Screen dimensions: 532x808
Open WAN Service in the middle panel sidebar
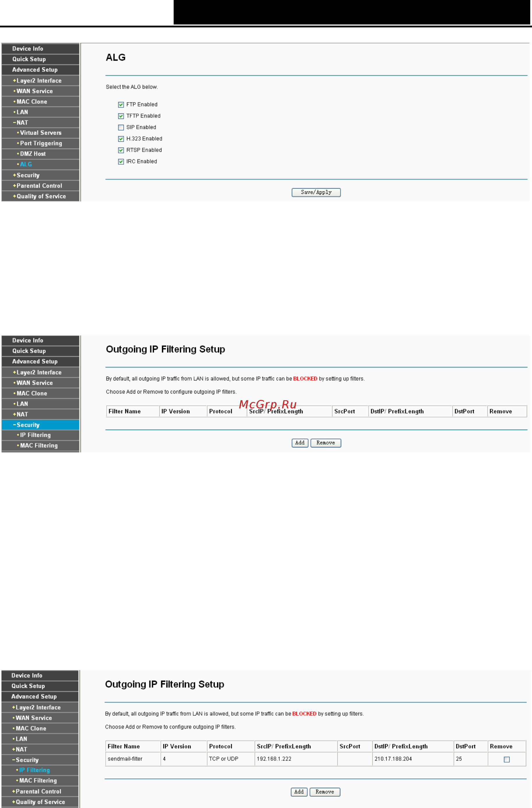click(x=40, y=383)
